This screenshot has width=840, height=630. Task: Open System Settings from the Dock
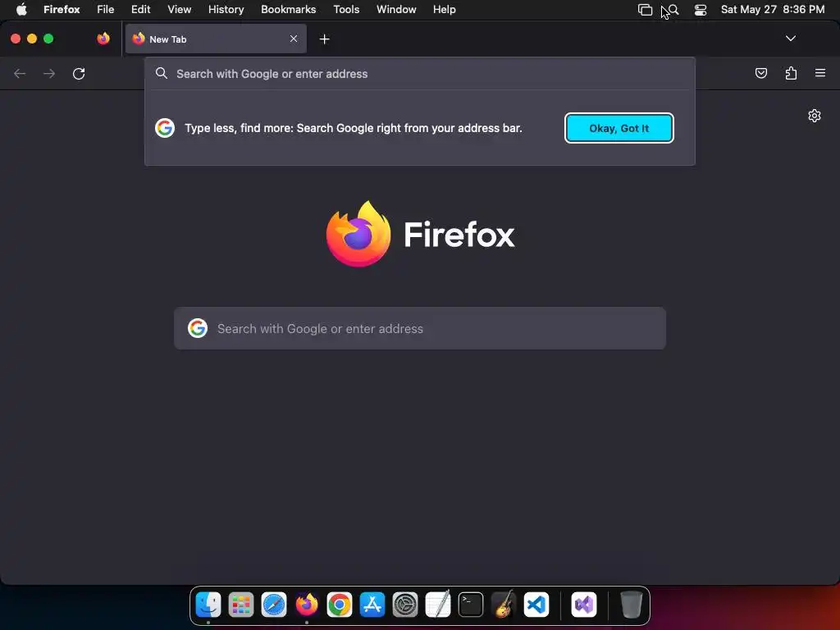(405, 605)
